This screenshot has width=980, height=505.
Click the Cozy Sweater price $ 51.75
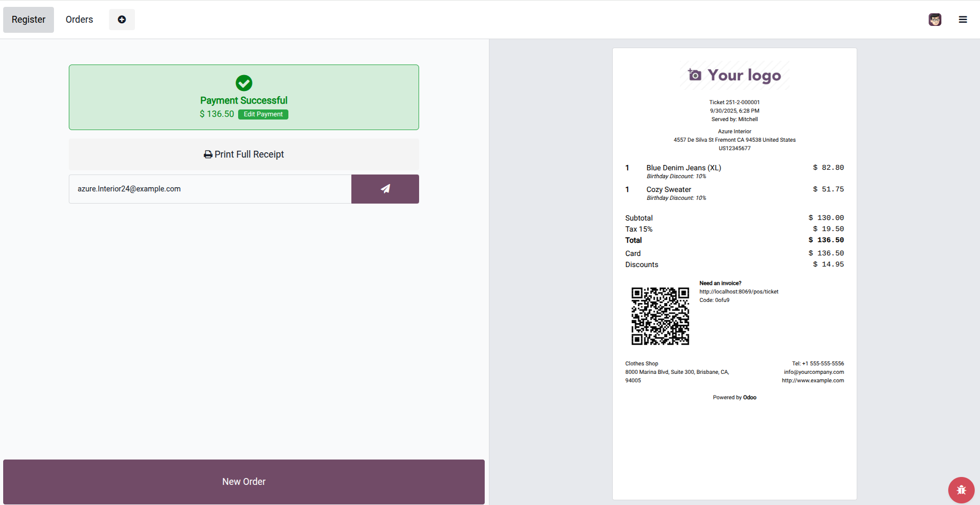click(x=828, y=189)
